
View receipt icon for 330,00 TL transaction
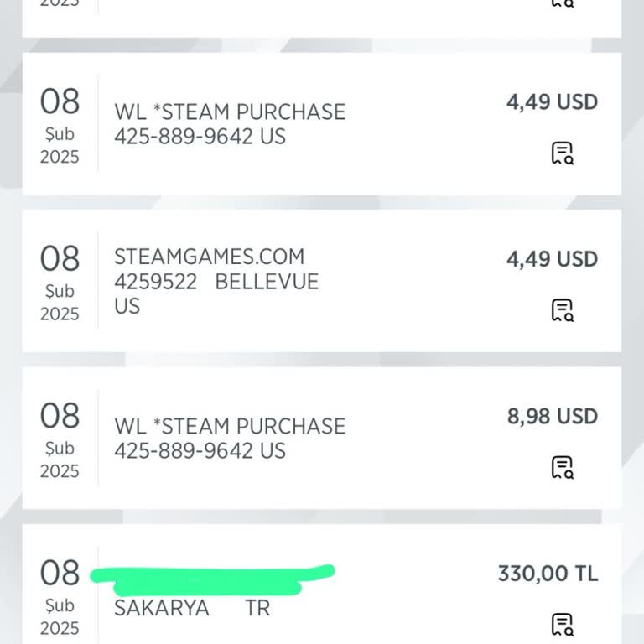(562, 625)
